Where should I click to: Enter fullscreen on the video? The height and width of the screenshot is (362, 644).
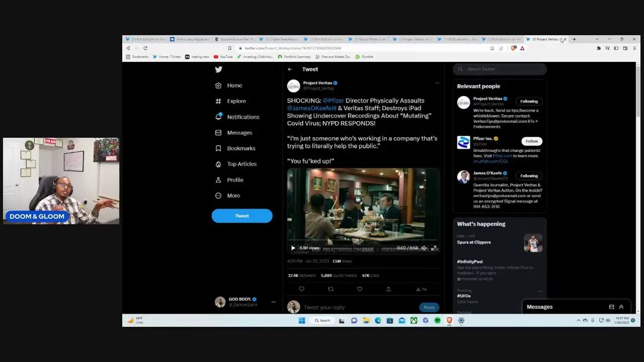coord(434,248)
